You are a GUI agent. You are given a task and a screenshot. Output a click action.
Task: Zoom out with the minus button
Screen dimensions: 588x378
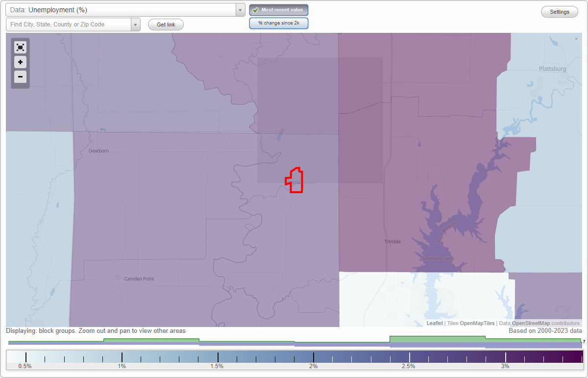pyautogui.click(x=20, y=76)
